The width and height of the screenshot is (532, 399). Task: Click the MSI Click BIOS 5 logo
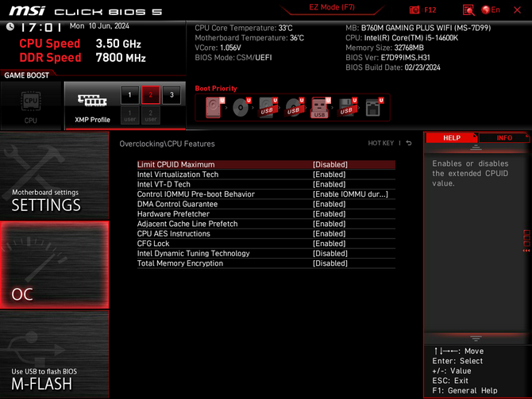pos(86,11)
